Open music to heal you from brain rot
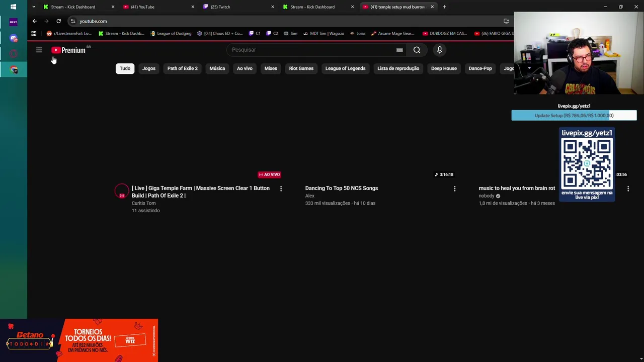 (517, 188)
